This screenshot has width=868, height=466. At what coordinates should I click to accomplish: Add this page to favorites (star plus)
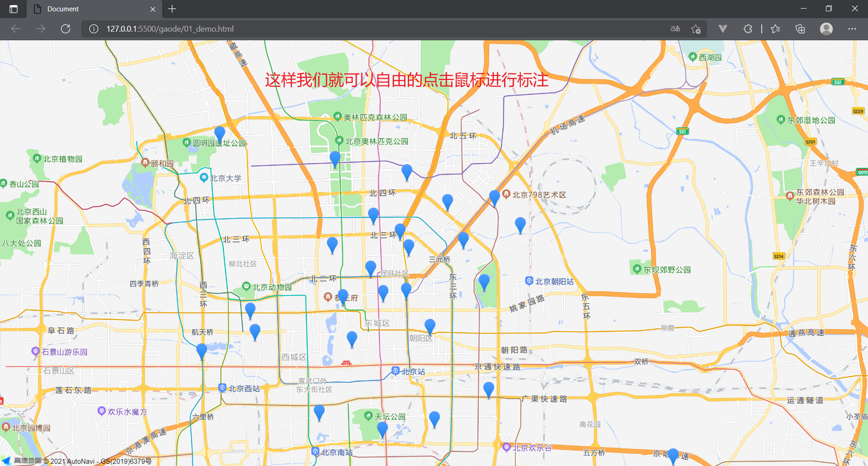click(x=696, y=29)
